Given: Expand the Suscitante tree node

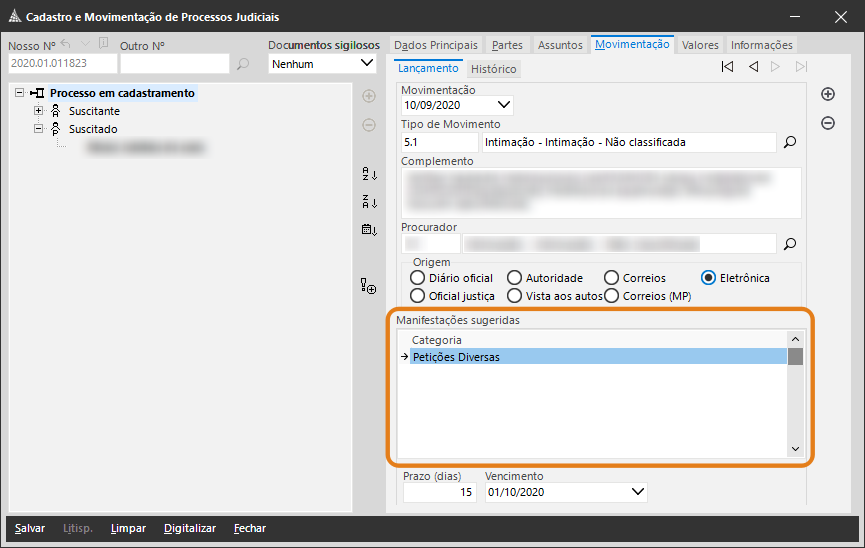Looking at the screenshot, I should (x=39, y=111).
